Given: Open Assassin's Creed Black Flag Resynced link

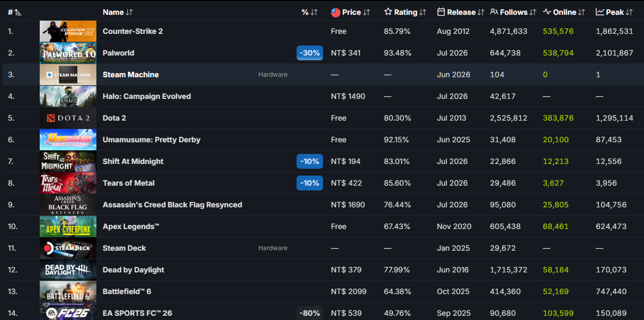Looking at the screenshot, I should click(x=173, y=205).
